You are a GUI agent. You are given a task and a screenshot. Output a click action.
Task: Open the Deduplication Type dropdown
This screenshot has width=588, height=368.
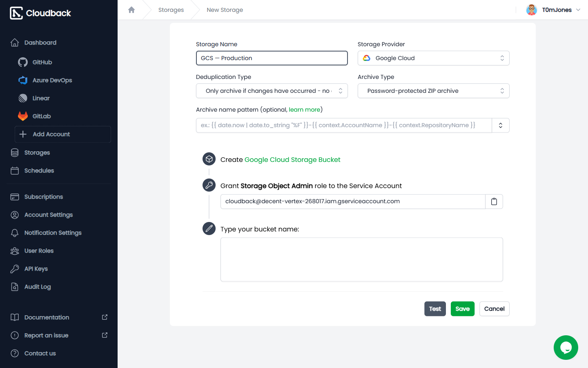[272, 91]
